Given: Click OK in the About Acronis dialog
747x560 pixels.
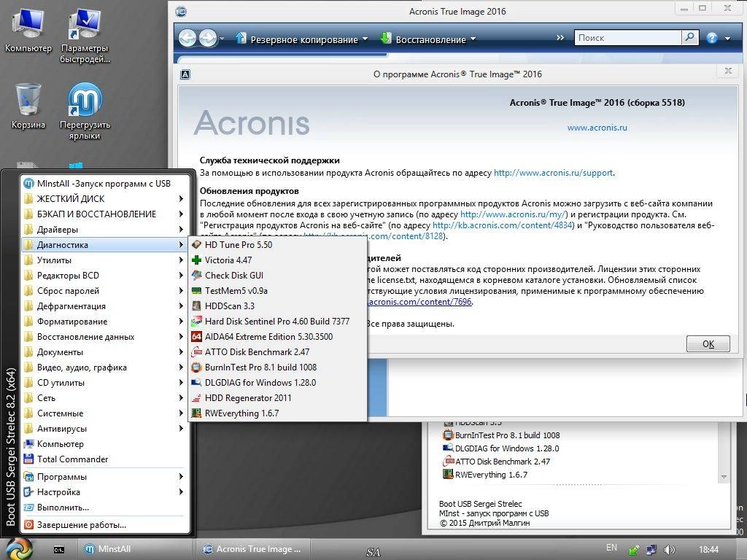Looking at the screenshot, I should pyautogui.click(x=708, y=344).
